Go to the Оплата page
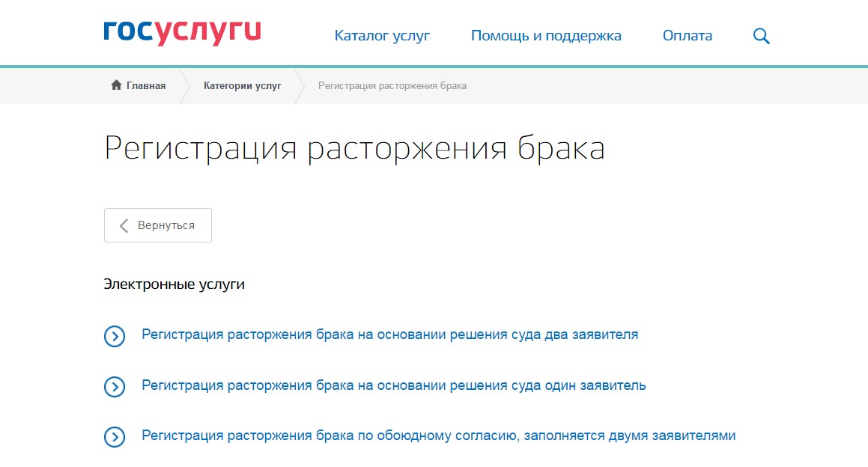 (688, 36)
